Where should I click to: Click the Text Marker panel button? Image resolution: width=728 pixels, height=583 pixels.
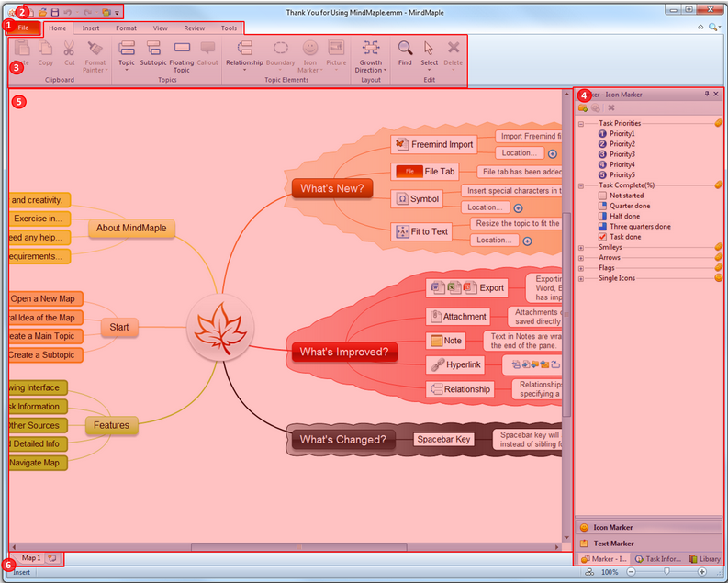click(649, 544)
